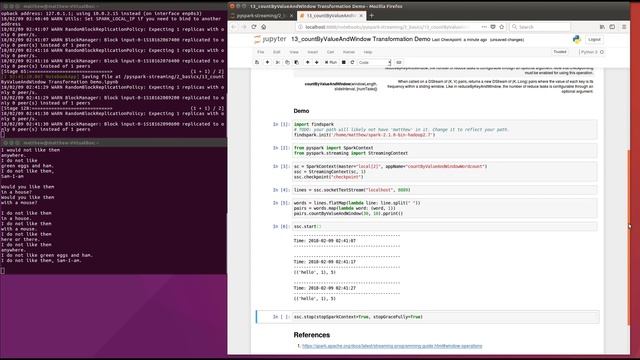The width and height of the screenshot is (640, 360).
Task: Open the File menu in Jupyter
Action: [260, 52]
